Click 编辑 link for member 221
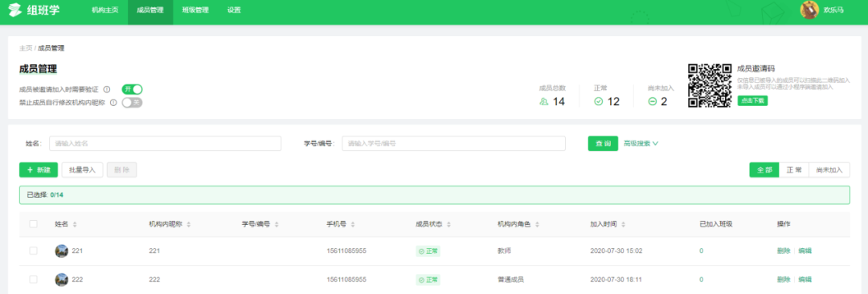The height and width of the screenshot is (294, 868). [x=805, y=251]
